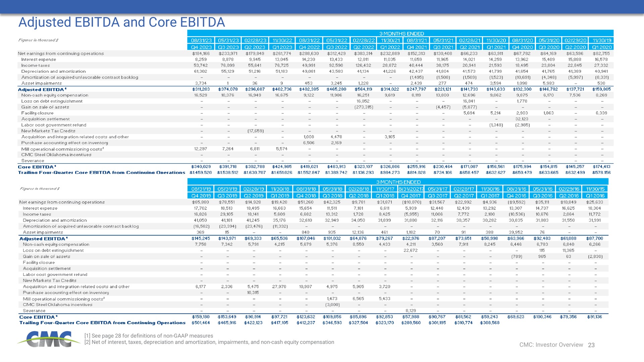This screenshot has height=362, width=644.
Task: Click Adjusted EBITDA value '$311,203'
Action: point(201,89)
